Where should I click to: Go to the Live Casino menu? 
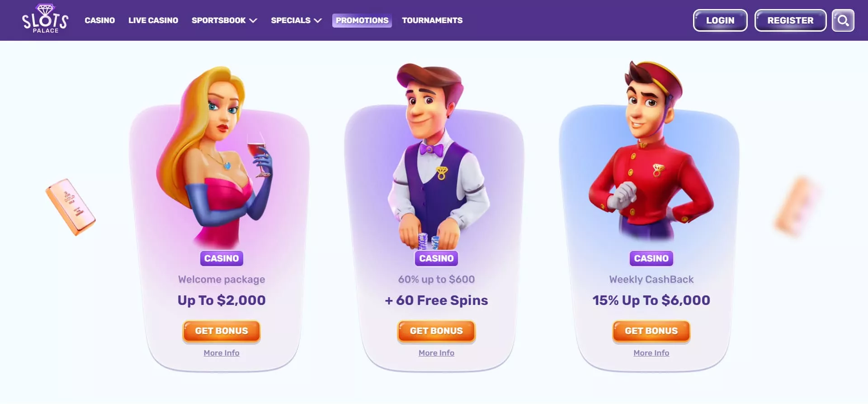pyautogui.click(x=153, y=20)
